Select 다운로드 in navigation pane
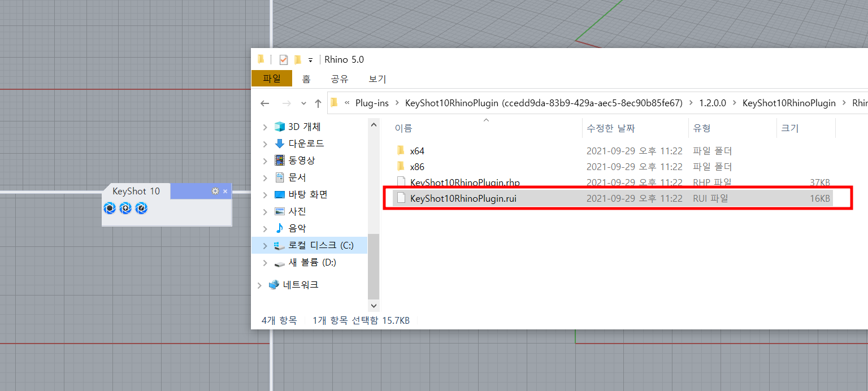This screenshot has height=391, width=868. tap(306, 144)
